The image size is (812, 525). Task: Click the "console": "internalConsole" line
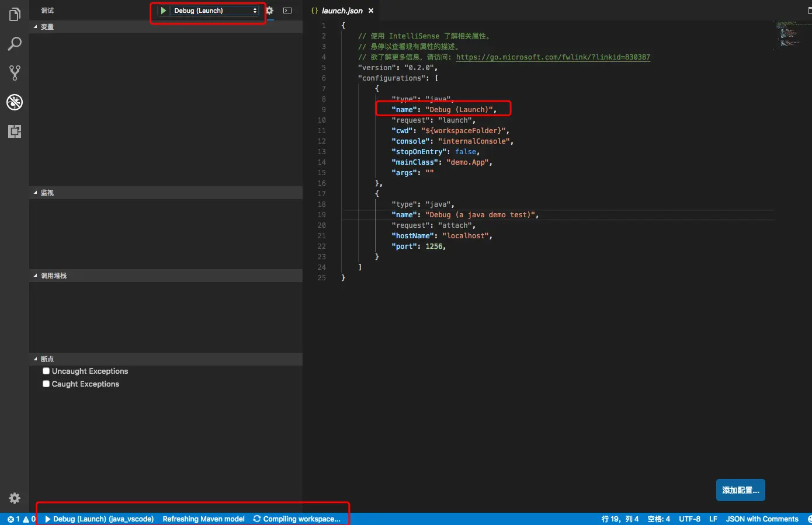453,141
